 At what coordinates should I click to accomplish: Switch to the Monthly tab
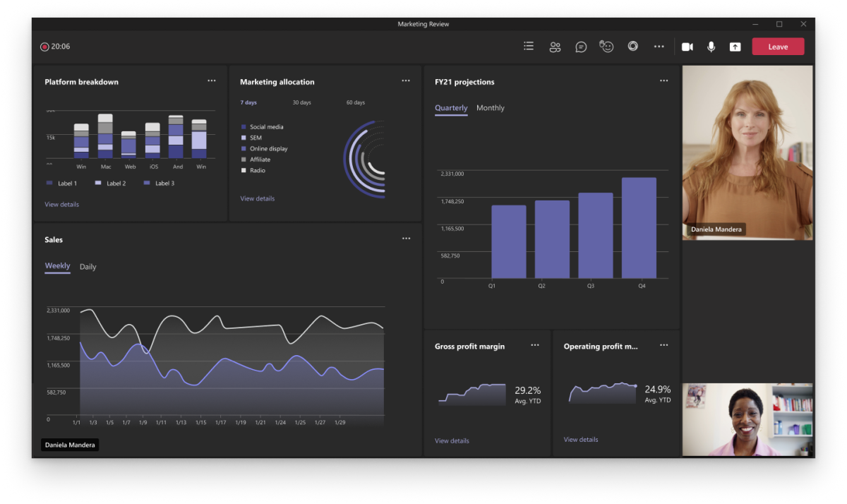point(491,108)
